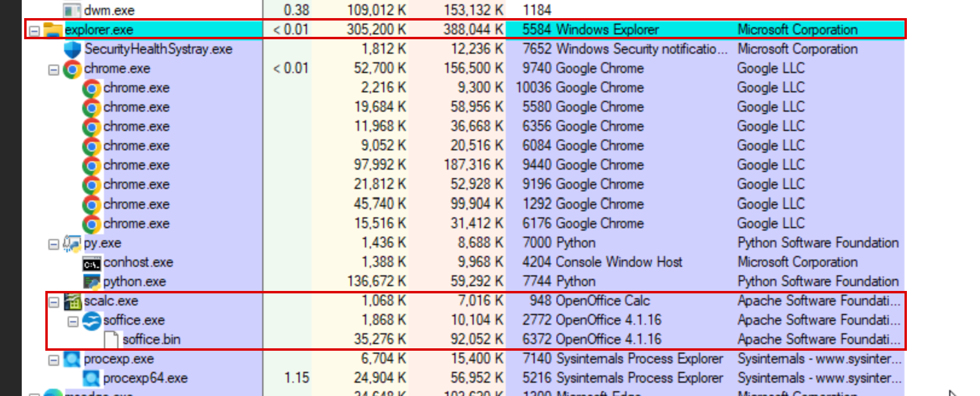Image resolution: width=980 pixels, height=396 pixels.
Task: Click '7000 Python' description
Action: click(559, 243)
